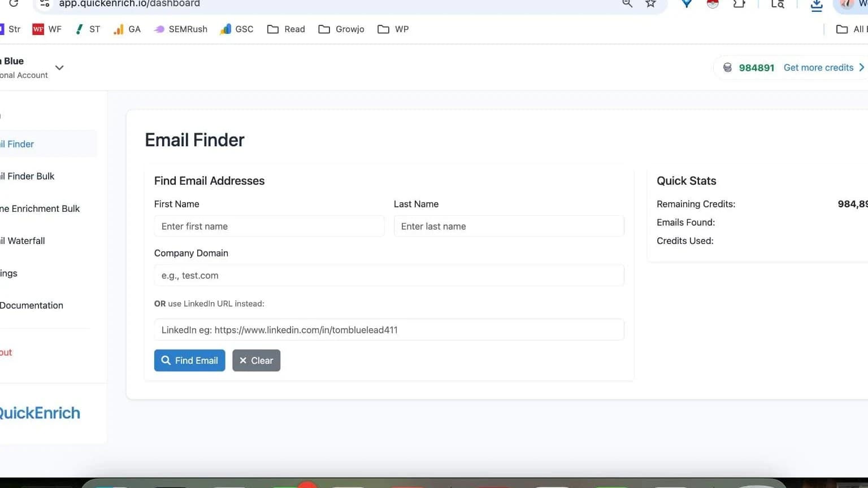Click the red Logout link
This screenshot has width=868, height=488.
[6, 352]
